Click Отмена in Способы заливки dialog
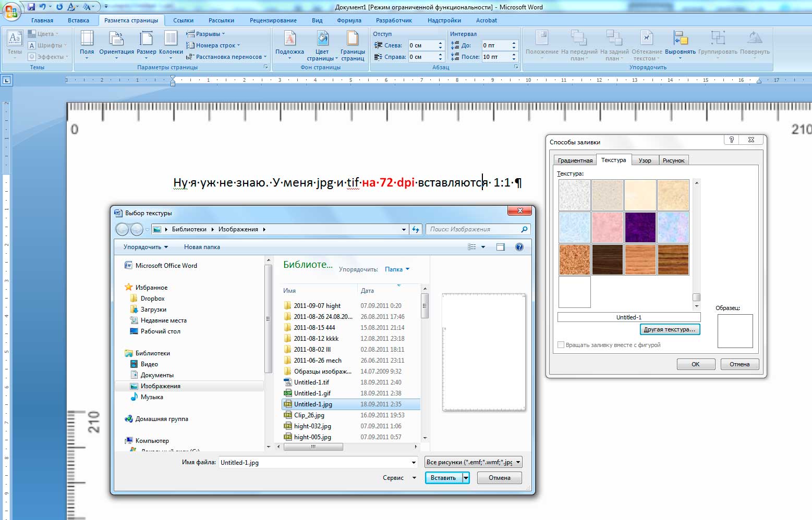The width and height of the screenshot is (812, 520). point(740,364)
